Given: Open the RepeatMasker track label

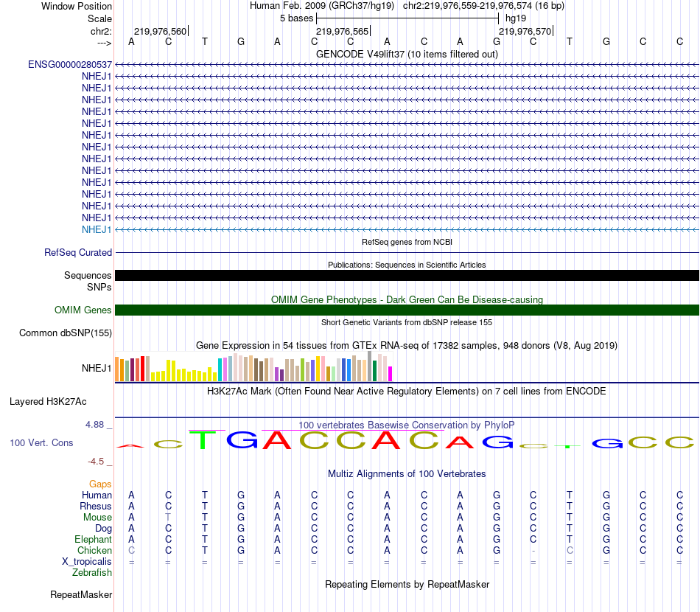Looking at the screenshot, I should tap(81, 594).
